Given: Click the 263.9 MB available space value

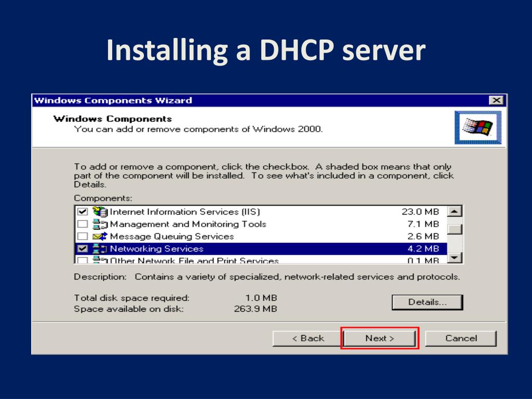Looking at the screenshot, I should click(x=256, y=309).
